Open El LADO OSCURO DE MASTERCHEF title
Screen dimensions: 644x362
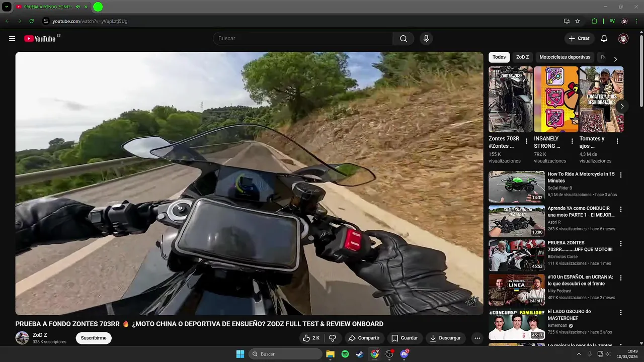pos(570,315)
